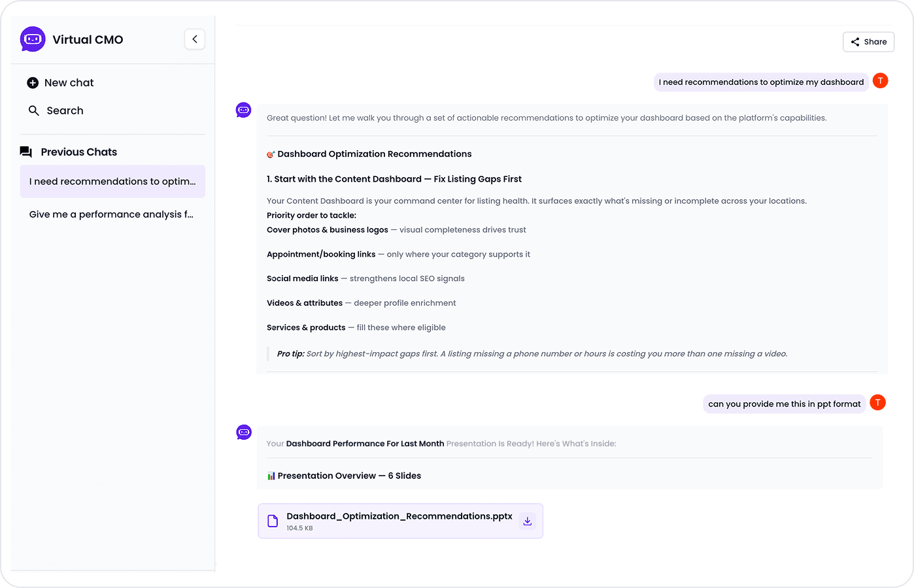Click 'Appointment/booking links' line
The width and height of the screenshot is (914, 588).
click(x=398, y=254)
